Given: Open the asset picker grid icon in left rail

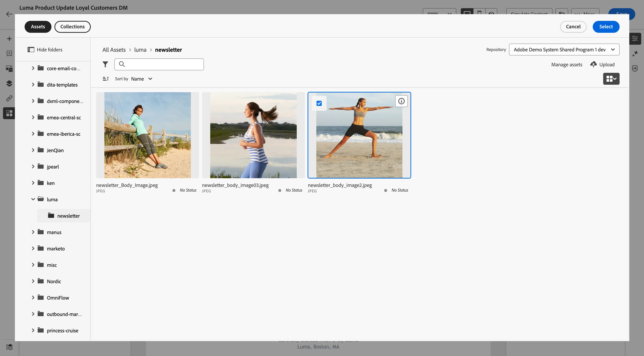Looking at the screenshot, I should coord(9,113).
